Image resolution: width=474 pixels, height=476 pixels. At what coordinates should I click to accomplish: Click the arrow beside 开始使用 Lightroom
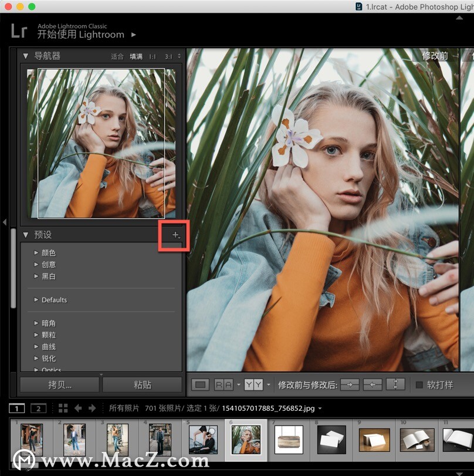[x=134, y=35]
